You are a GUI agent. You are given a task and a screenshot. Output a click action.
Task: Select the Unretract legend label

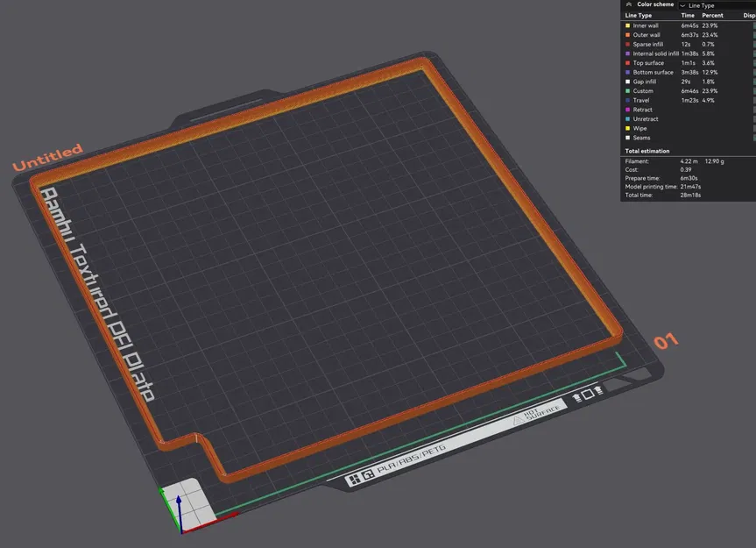point(646,119)
